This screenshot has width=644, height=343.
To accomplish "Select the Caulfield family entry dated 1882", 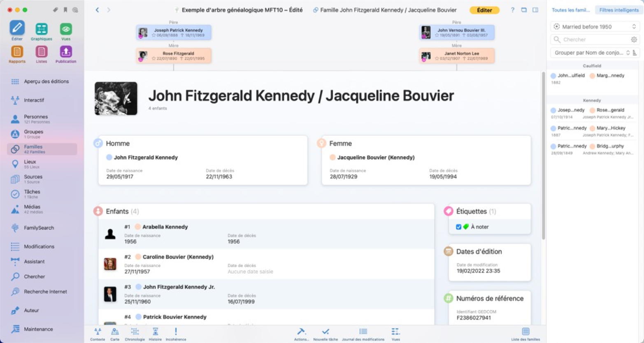I will [x=592, y=79].
